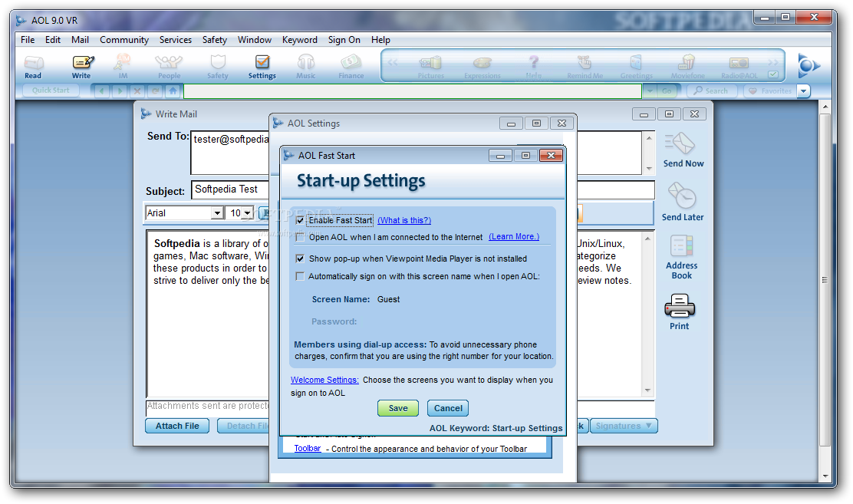Open the People toolbar icon

coord(170,67)
